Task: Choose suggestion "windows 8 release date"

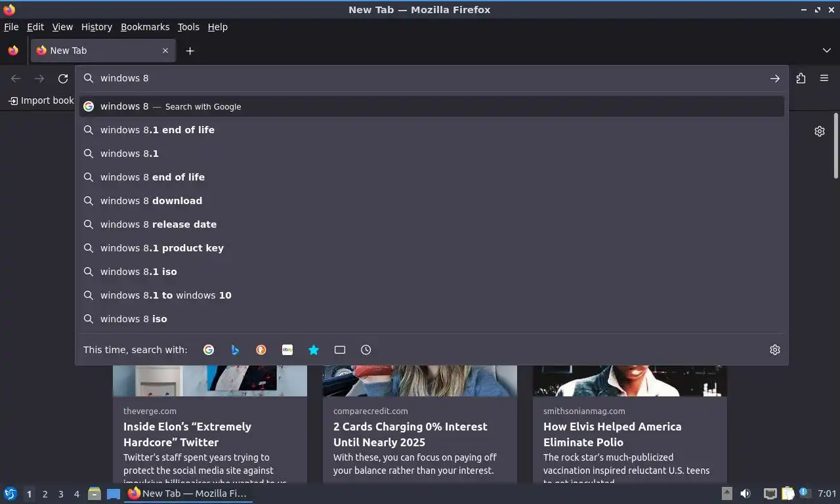Action: [x=432, y=224]
